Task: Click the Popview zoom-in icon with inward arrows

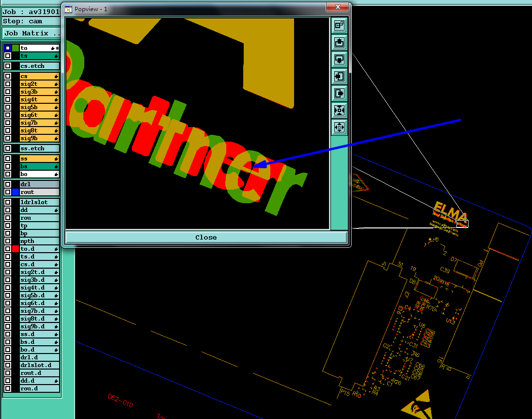Action: [x=339, y=111]
